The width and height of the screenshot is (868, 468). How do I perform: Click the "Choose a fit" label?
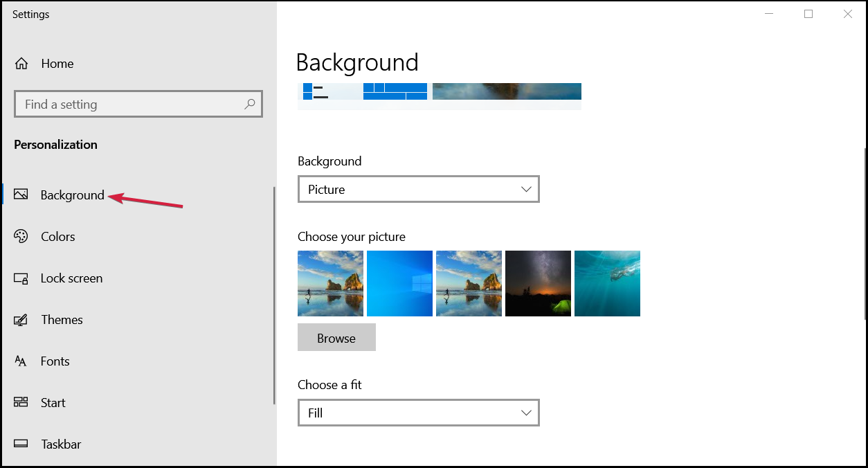[329, 385]
